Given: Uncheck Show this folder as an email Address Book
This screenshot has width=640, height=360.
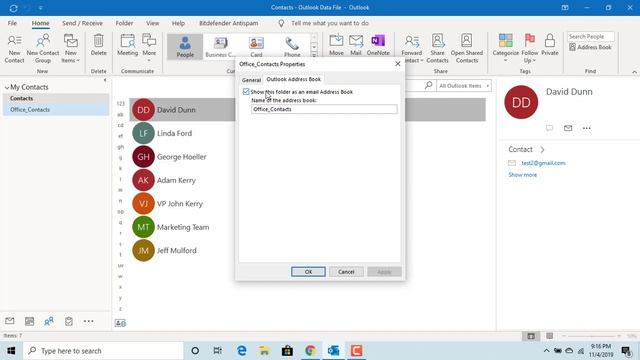Looking at the screenshot, I should [246, 92].
